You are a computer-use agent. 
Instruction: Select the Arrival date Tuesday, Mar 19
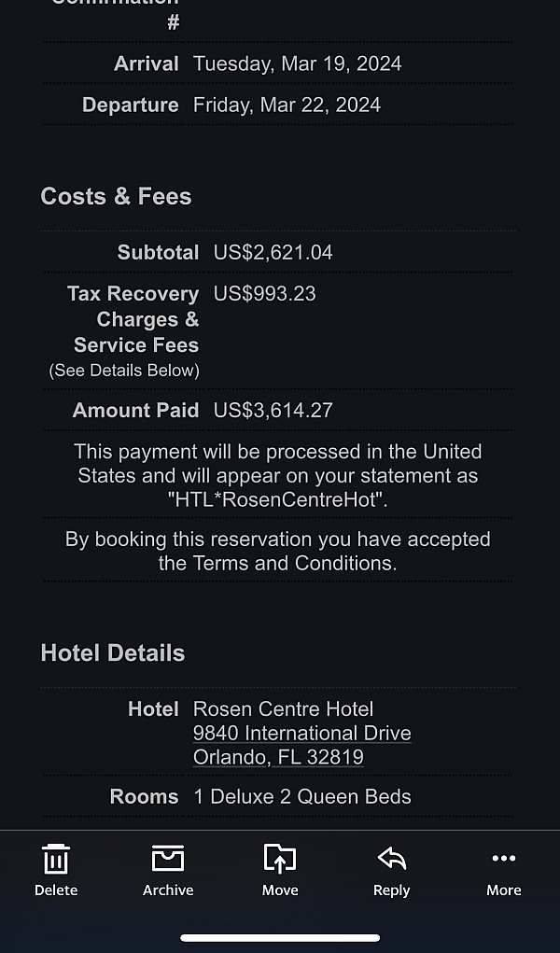(297, 63)
